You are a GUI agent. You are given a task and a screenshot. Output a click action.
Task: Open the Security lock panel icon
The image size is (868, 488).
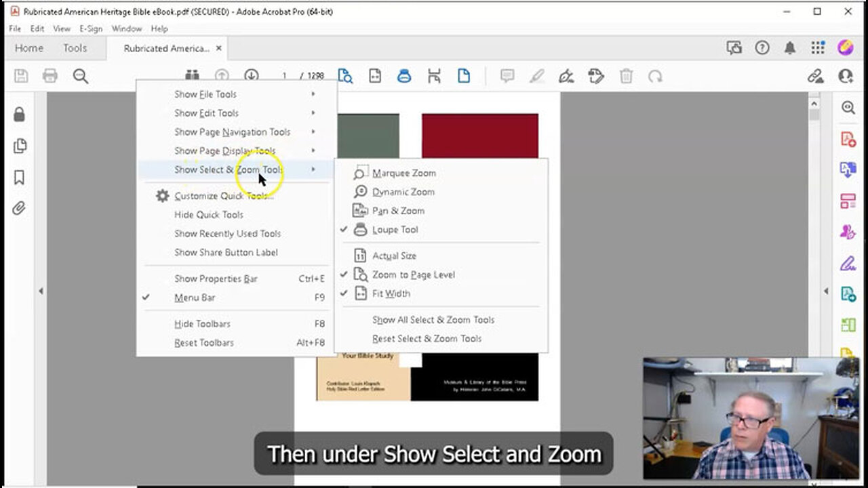19,115
